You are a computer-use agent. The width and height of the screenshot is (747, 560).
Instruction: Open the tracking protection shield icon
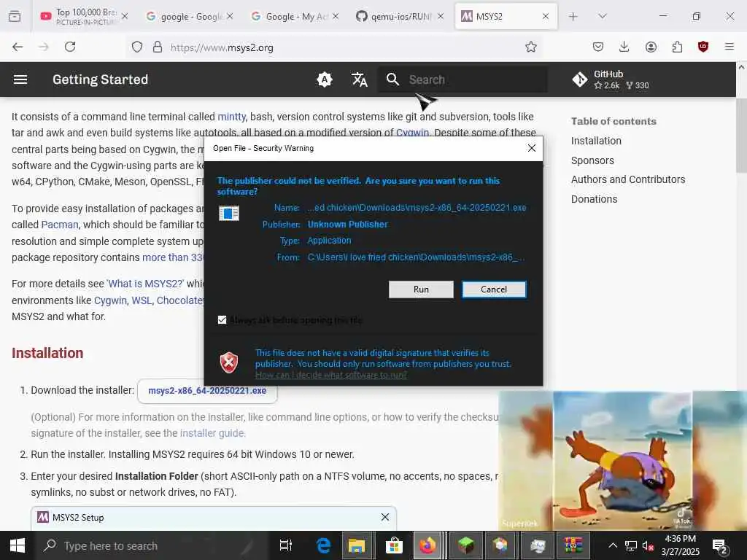137,47
